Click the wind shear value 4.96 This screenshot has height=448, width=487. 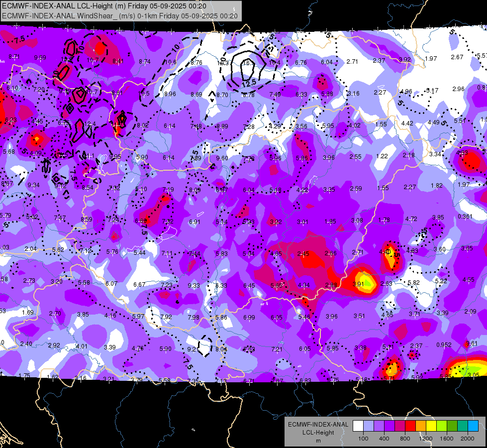click(x=406, y=92)
